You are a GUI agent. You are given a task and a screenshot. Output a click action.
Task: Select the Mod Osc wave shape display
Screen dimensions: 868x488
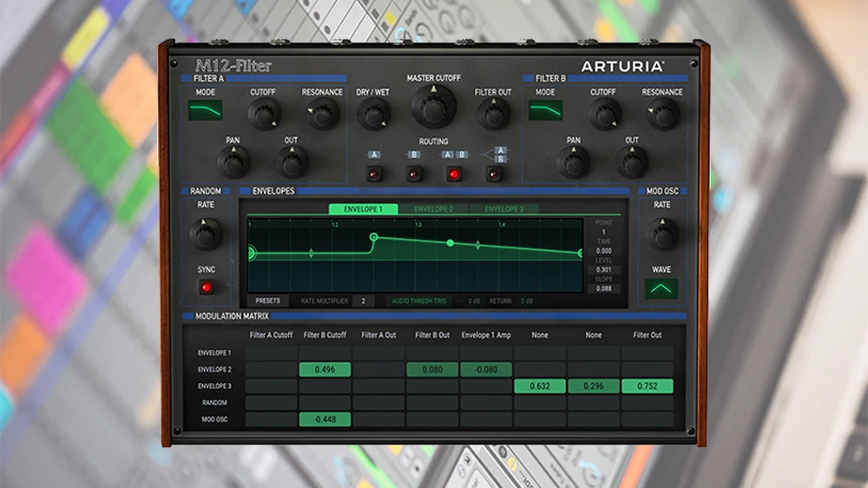coord(661,288)
